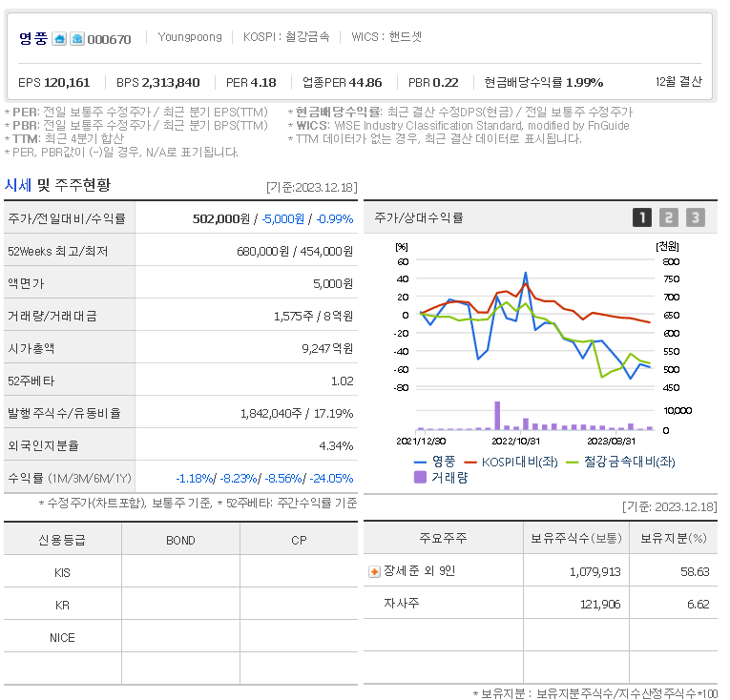Screen dimensions: 730x700
Task: Switch chart to tab 1
Action: pos(642,217)
